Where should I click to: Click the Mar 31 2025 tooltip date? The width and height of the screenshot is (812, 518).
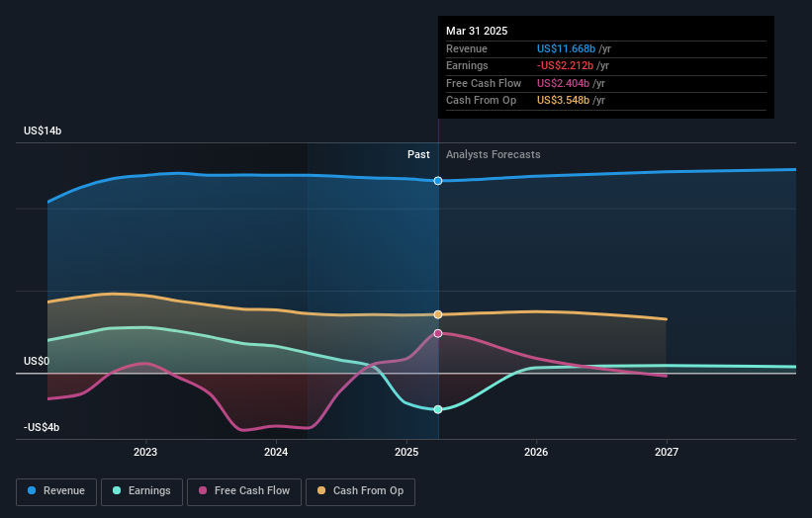click(x=477, y=31)
